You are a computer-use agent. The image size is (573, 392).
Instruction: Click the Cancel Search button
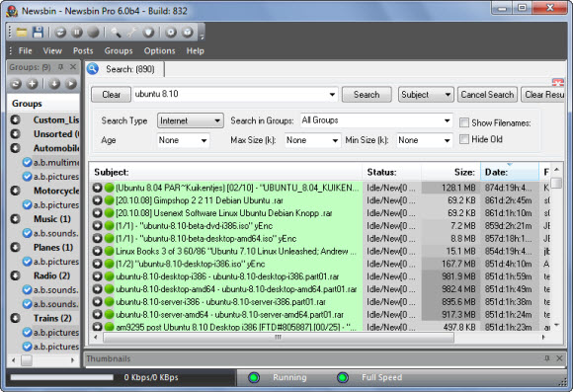[x=487, y=95]
